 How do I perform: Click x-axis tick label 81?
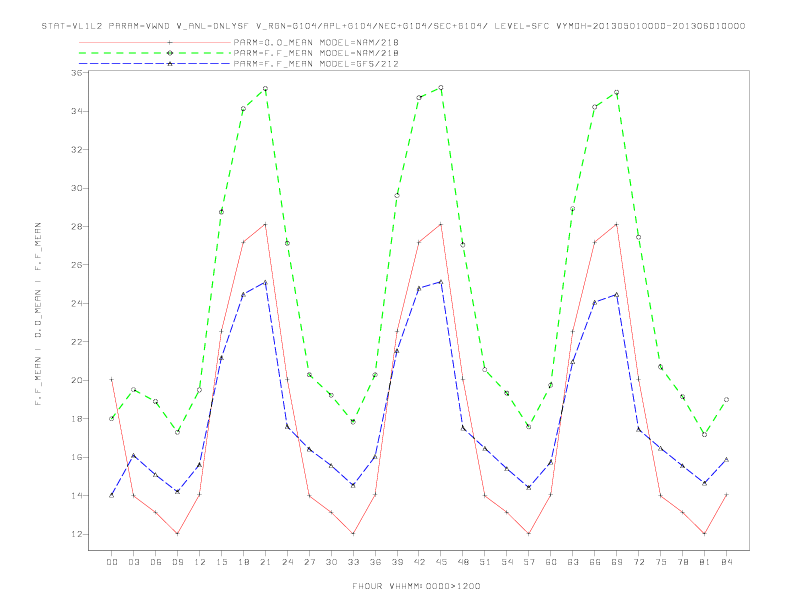[x=705, y=562]
